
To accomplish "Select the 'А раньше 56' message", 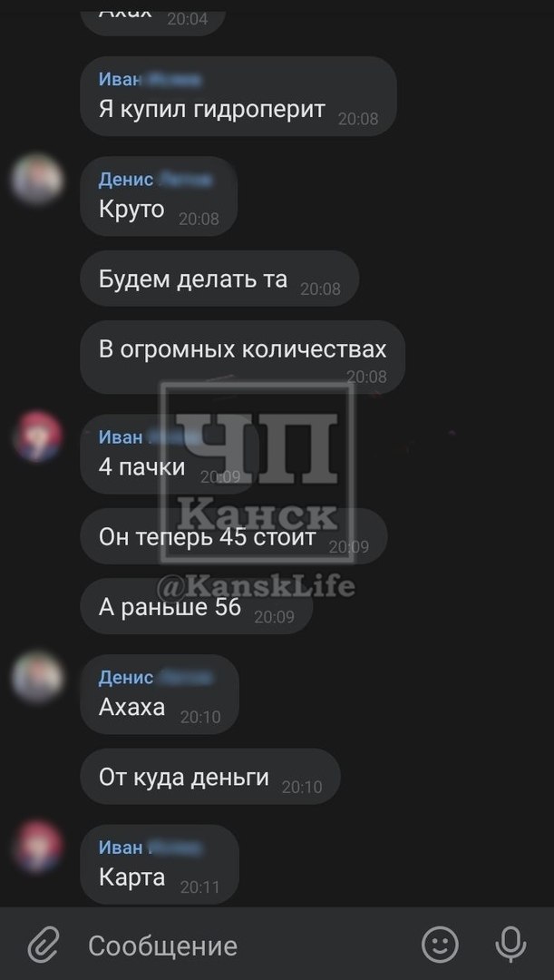I will [x=197, y=606].
